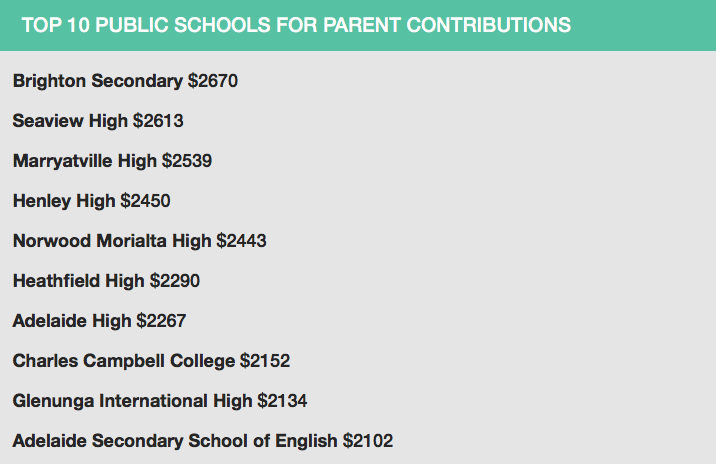716x464 pixels.
Task: Click the $2152 contribution amount
Action: coord(265,361)
